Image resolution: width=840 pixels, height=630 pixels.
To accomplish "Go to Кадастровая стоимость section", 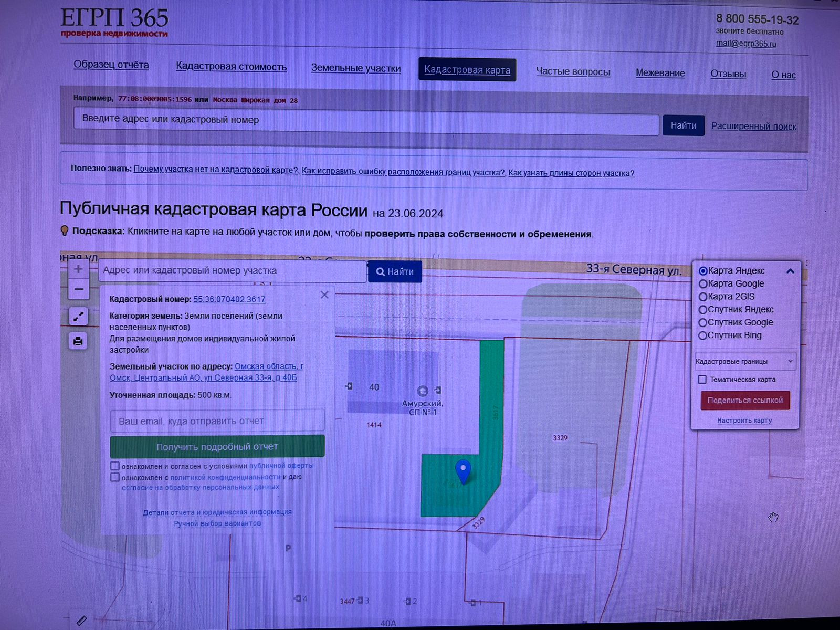I will click(x=232, y=66).
